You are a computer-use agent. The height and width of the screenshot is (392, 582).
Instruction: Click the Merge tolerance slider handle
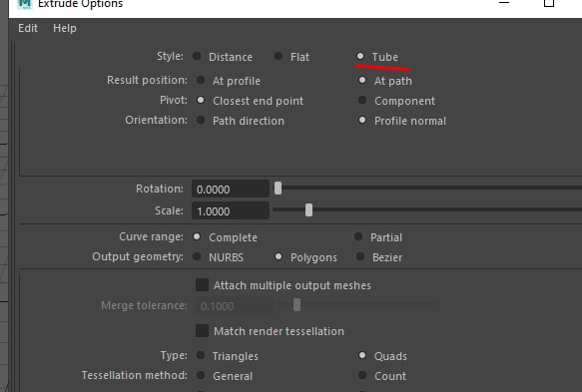coord(296,305)
